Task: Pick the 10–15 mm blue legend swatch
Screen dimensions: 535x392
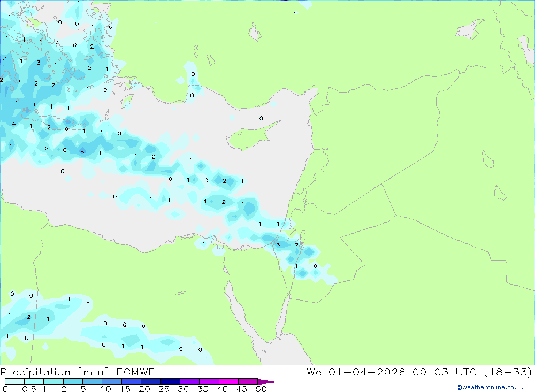Action: point(112,381)
